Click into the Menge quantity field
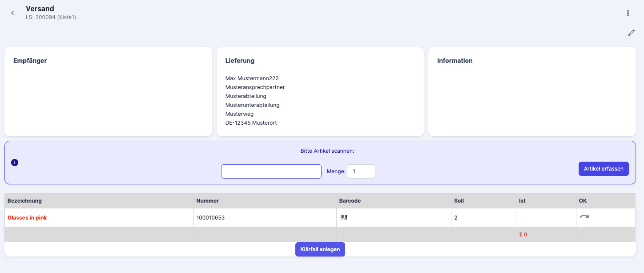 click(x=361, y=171)
